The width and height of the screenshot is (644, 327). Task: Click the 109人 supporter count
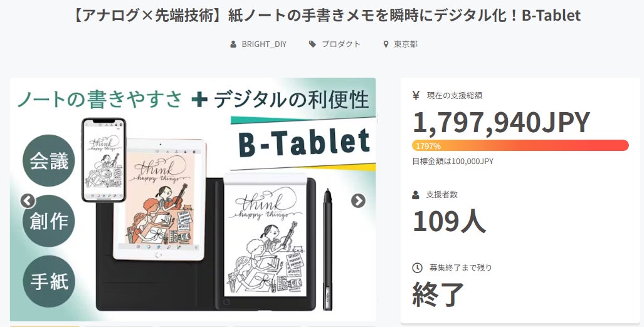click(x=448, y=221)
